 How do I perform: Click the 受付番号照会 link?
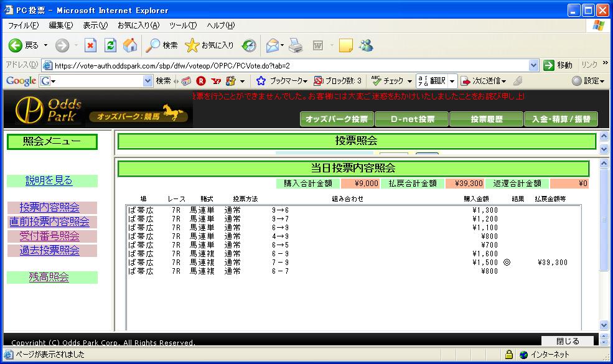tap(50, 236)
